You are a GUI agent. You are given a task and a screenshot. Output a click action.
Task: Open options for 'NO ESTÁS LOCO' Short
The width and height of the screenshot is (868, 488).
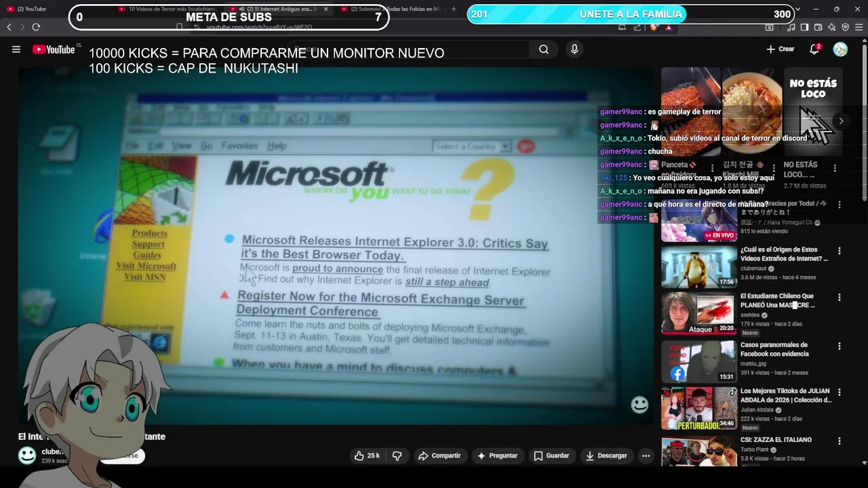[835, 168]
